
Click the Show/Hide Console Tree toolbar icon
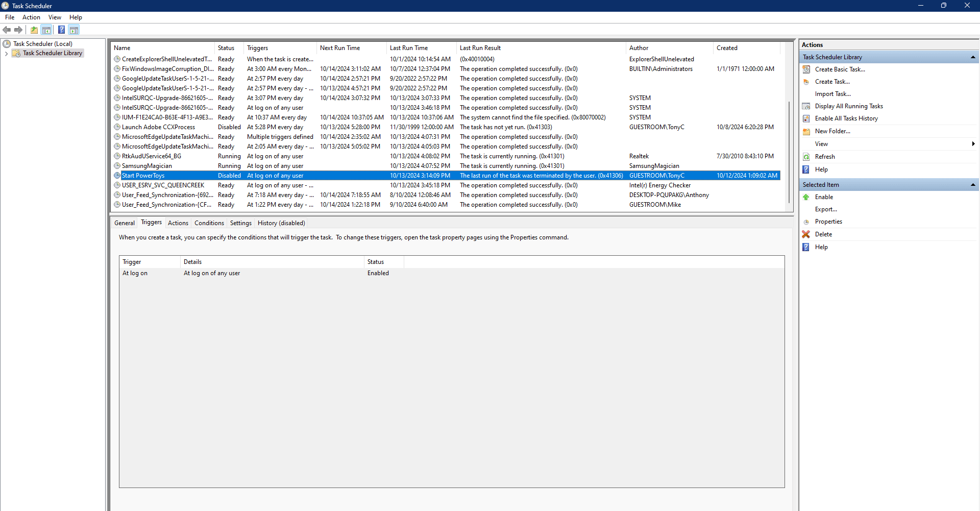point(46,30)
